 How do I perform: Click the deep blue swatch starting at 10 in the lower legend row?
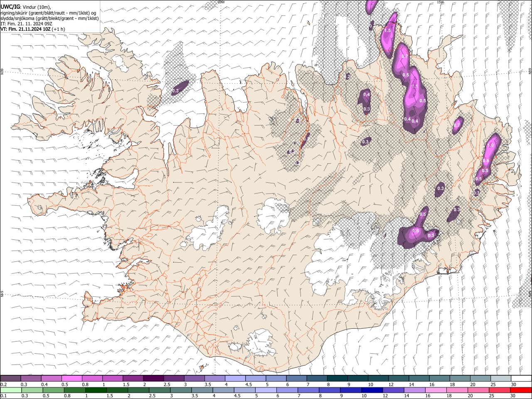pyautogui.click(x=372, y=390)
